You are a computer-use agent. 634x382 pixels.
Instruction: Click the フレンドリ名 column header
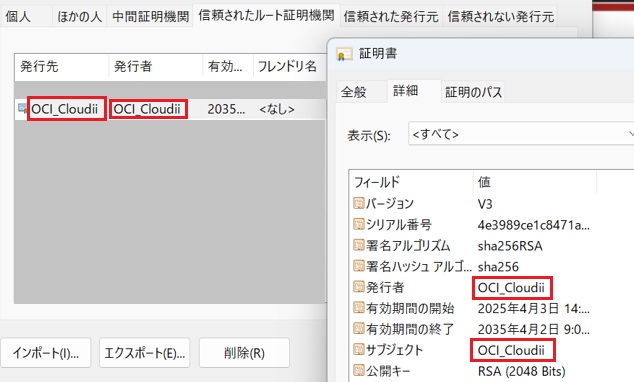click(x=290, y=66)
